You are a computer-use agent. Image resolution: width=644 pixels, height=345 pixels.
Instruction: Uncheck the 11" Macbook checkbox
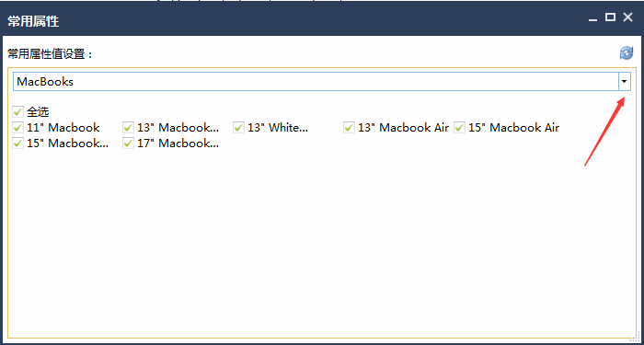coord(17,128)
